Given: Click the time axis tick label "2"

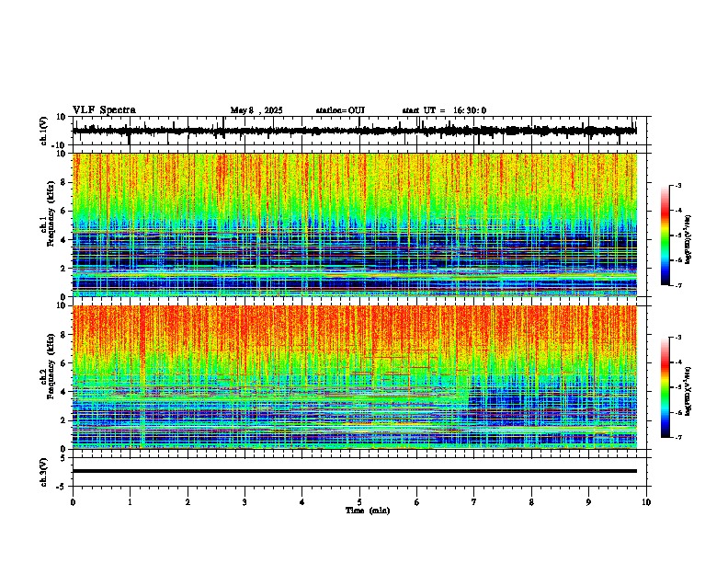Looking at the screenshot, I should [188, 502].
